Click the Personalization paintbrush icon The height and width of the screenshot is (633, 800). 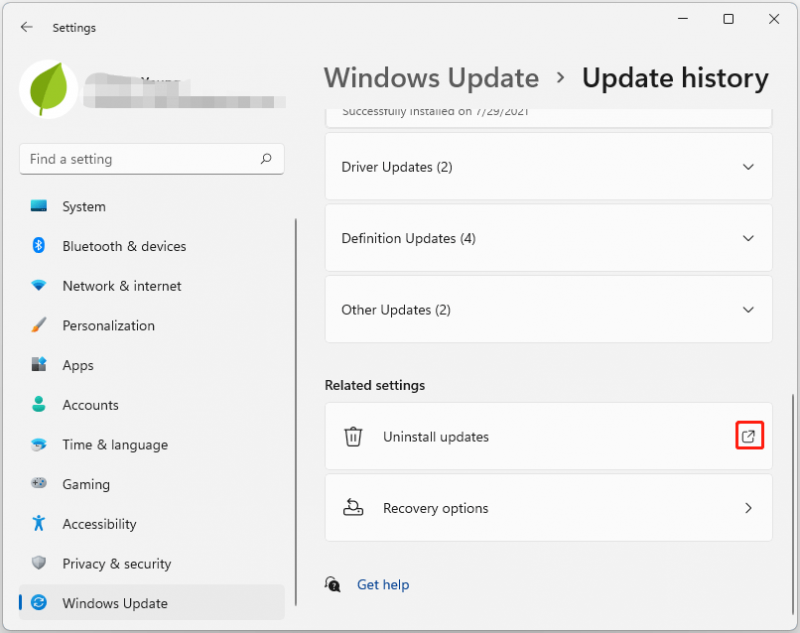[39, 325]
